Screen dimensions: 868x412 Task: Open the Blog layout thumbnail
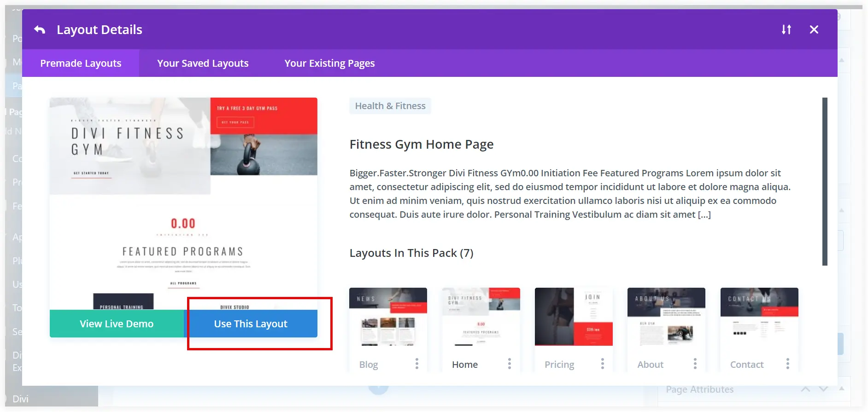coord(388,317)
